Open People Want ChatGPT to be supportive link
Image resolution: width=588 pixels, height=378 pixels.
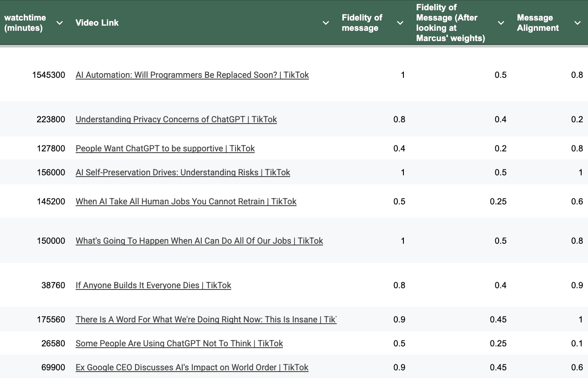[x=165, y=148]
